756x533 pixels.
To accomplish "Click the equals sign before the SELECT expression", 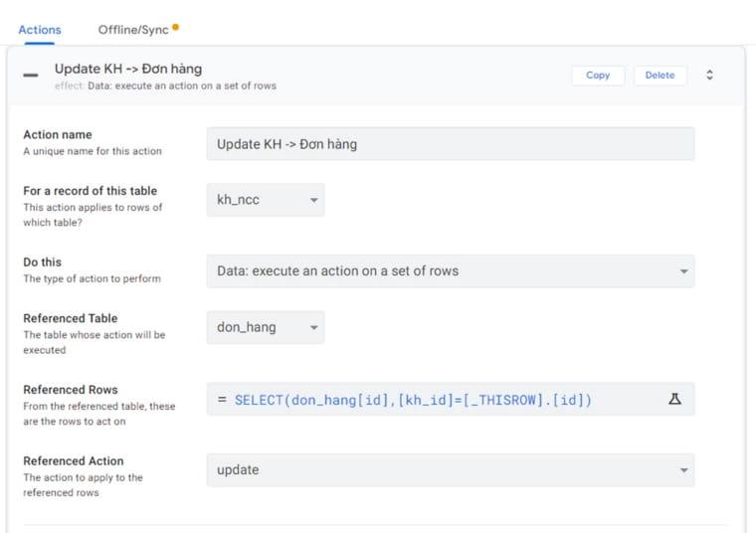I will (222, 400).
